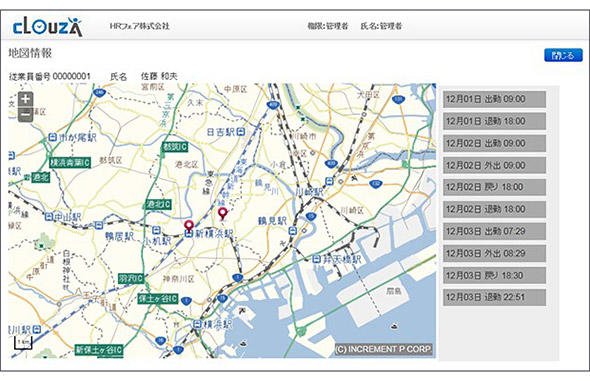Click the 保土ヶ谷IC green label
Viewport: 590px width, 381px height.
click(158, 299)
